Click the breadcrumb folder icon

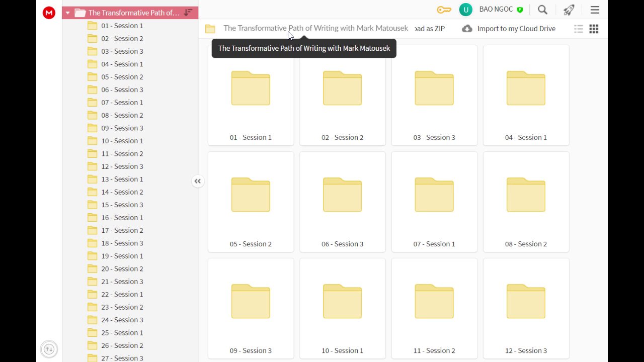click(x=210, y=29)
